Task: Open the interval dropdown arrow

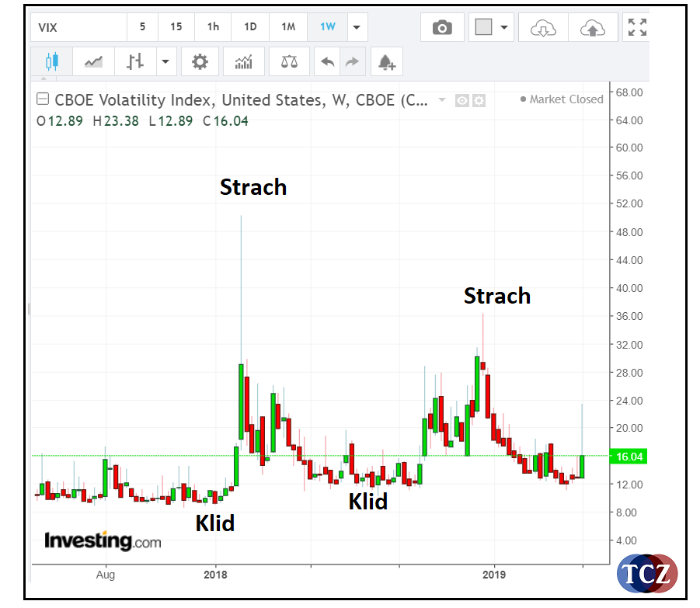Action: (x=357, y=27)
